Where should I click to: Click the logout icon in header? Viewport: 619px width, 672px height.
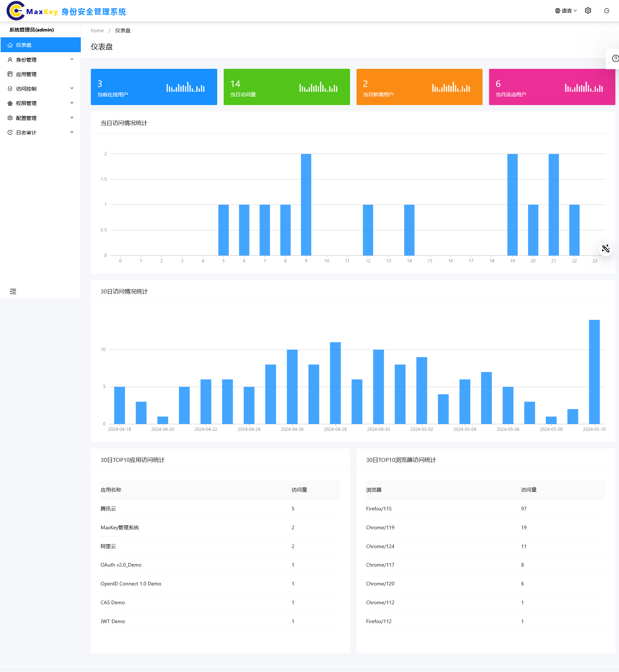click(x=607, y=11)
